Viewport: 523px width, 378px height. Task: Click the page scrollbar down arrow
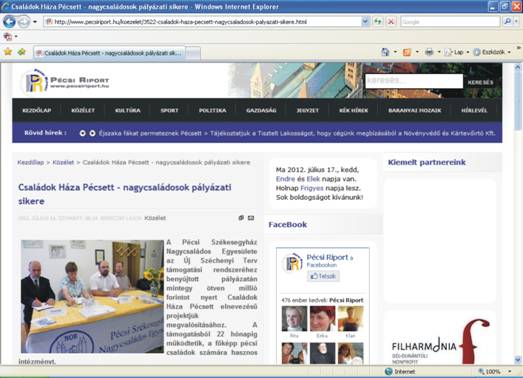tap(518, 360)
